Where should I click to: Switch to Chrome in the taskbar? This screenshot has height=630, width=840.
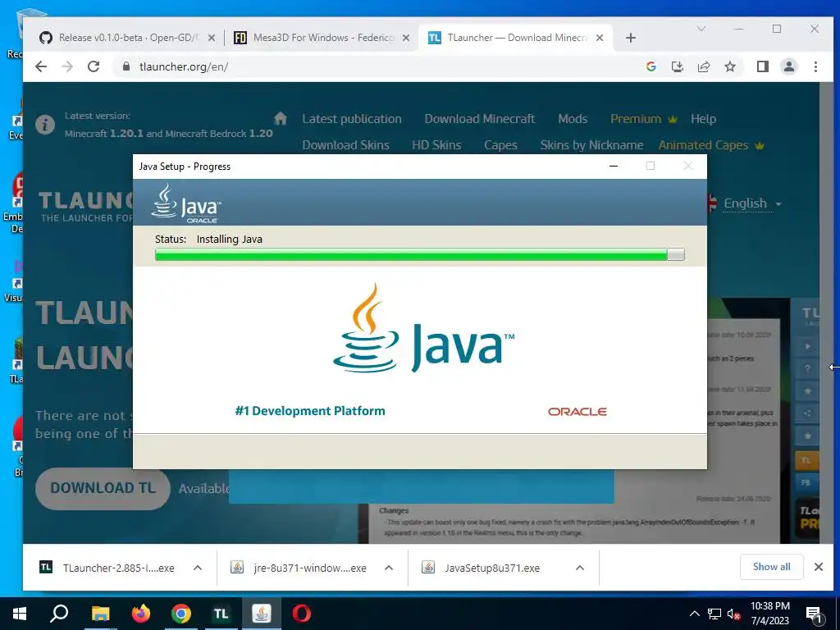point(181,614)
